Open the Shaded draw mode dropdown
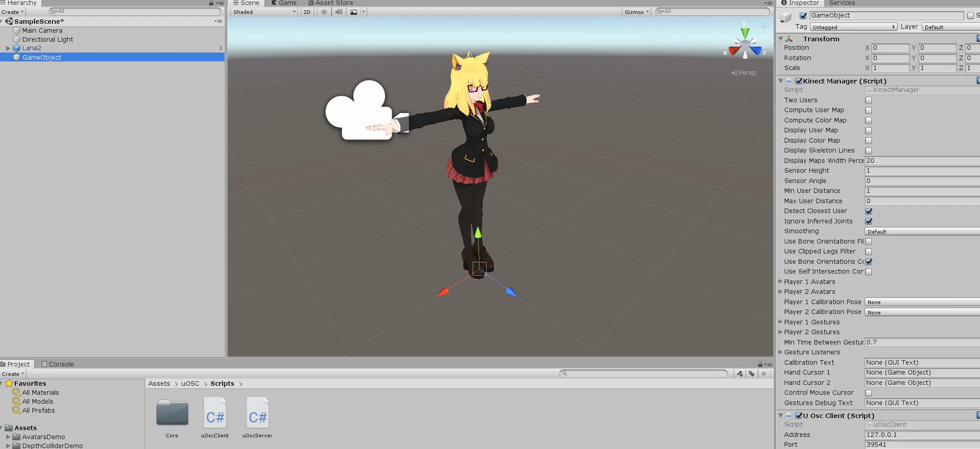This screenshot has width=980, height=449. pyautogui.click(x=264, y=12)
